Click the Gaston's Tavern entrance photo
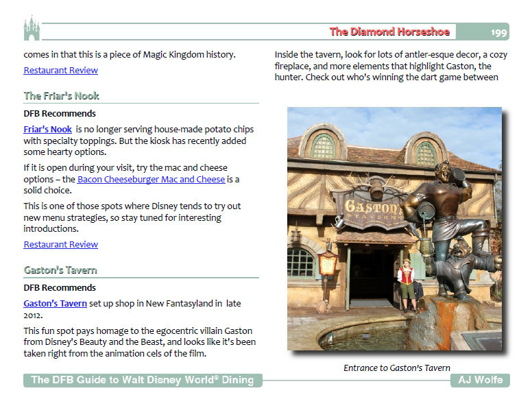 394,228
